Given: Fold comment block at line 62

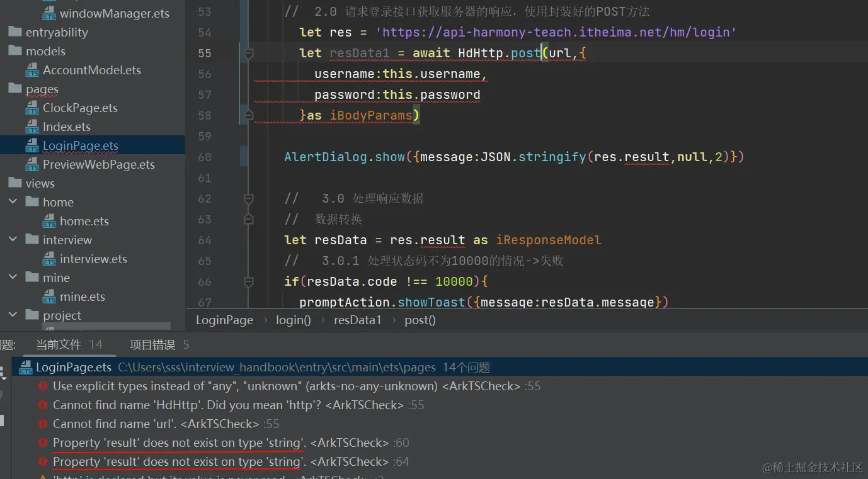Looking at the screenshot, I should (248, 198).
